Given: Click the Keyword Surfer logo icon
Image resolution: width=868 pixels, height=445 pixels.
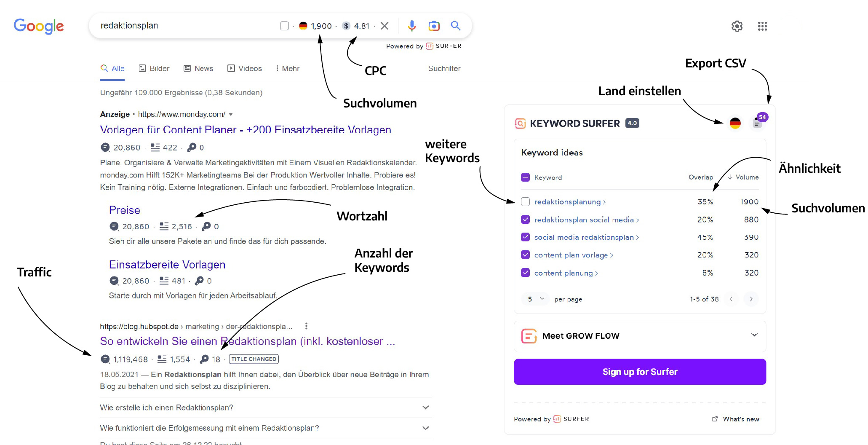Looking at the screenshot, I should coord(520,123).
